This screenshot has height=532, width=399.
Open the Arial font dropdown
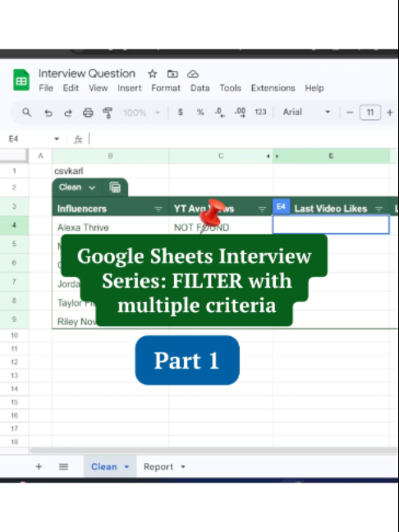pos(306,112)
